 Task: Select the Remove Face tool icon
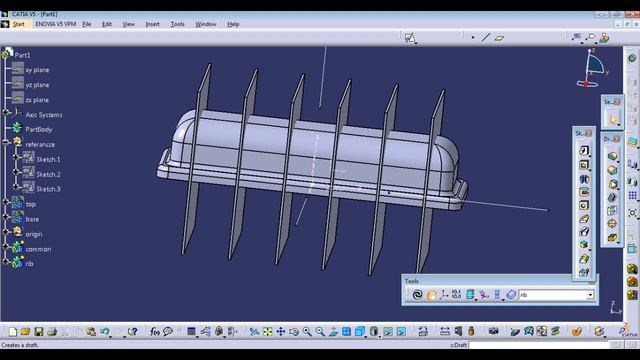click(x=612, y=238)
